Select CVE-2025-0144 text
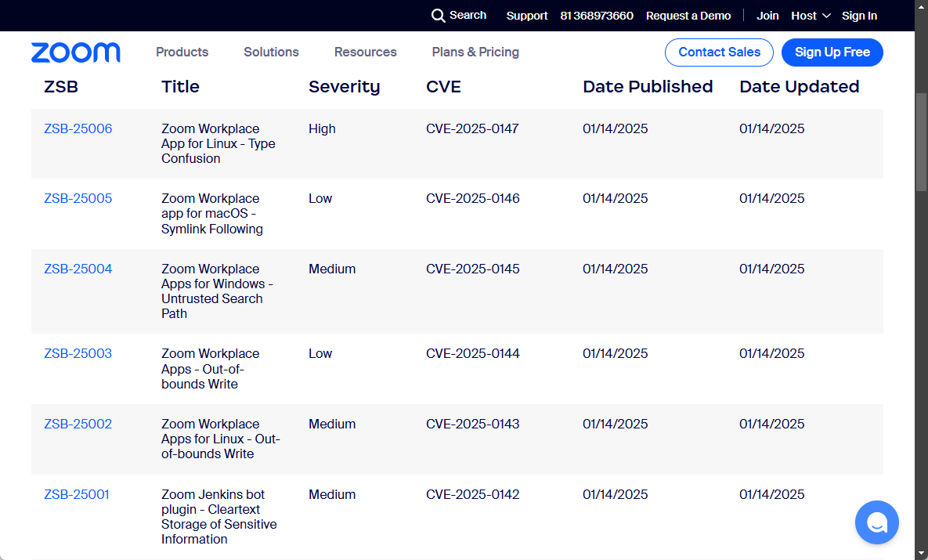The image size is (928, 560). tap(473, 353)
